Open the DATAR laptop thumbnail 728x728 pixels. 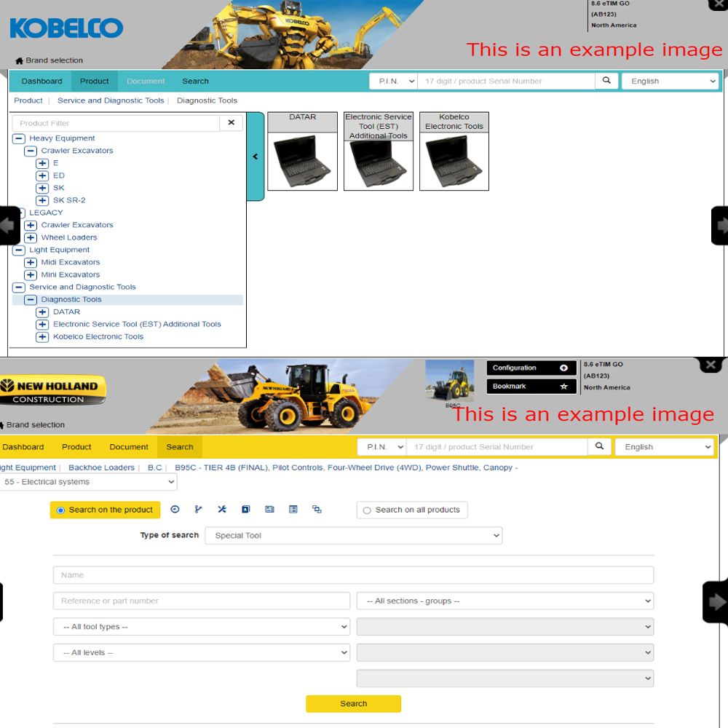pos(303,161)
